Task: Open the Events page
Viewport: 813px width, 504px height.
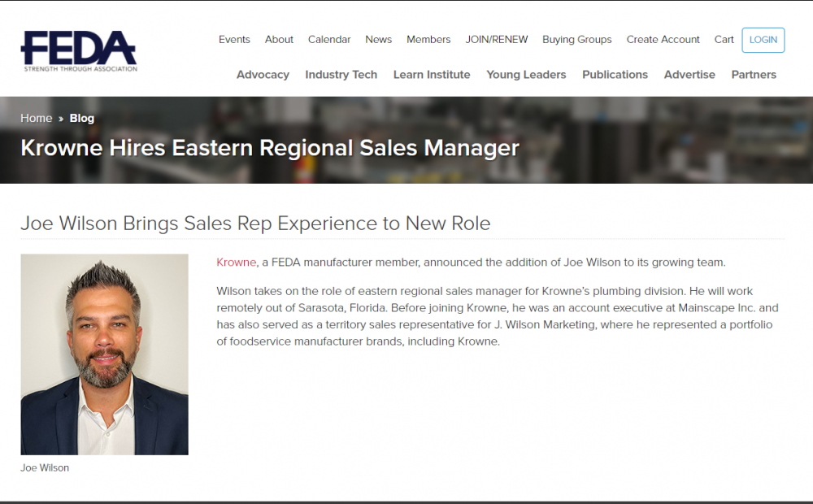Action: point(234,40)
